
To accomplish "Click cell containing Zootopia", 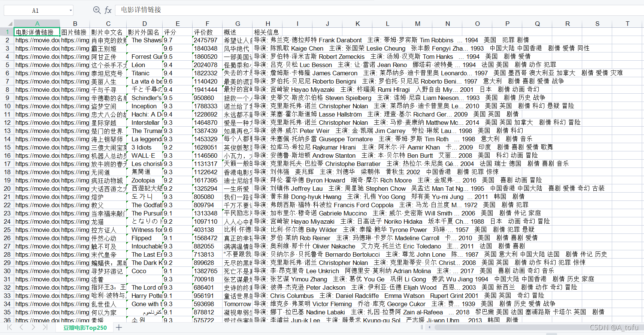I will [x=144, y=180].
